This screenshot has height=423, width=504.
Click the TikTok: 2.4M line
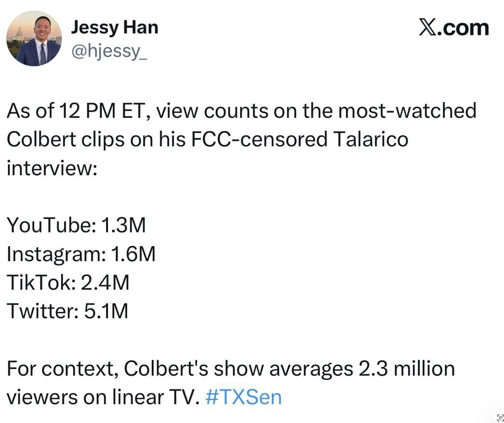pyautogui.click(x=68, y=282)
